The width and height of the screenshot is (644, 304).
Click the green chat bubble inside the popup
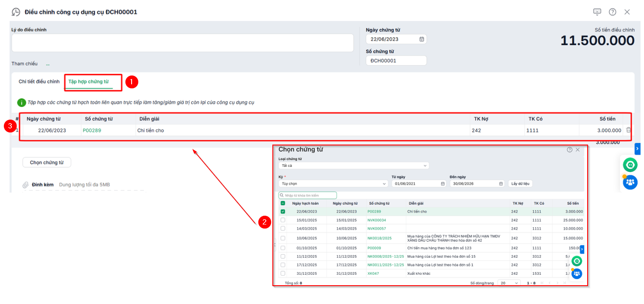tap(577, 261)
